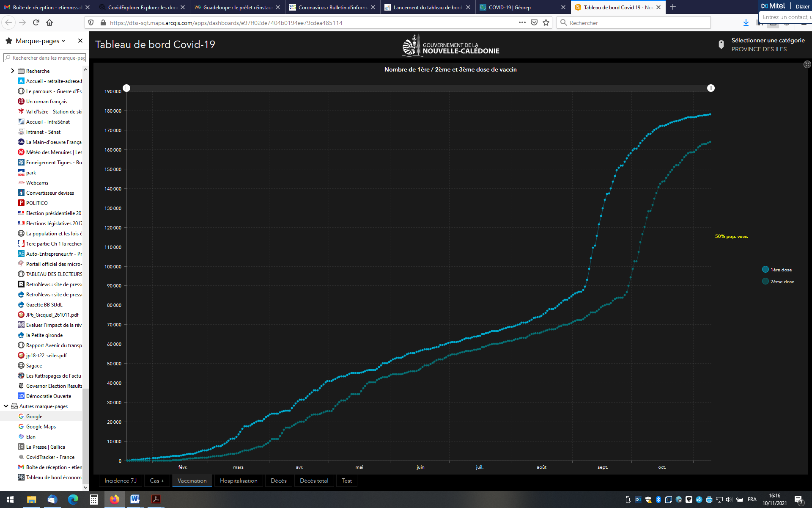The width and height of the screenshot is (812, 508).
Task: Close the bookmarks sidebar
Action: (x=80, y=41)
